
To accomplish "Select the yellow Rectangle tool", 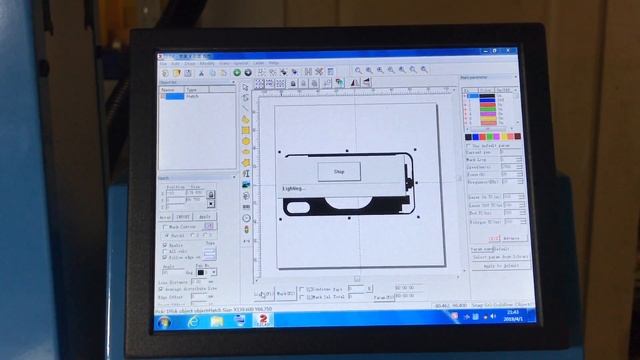I will (x=246, y=130).
